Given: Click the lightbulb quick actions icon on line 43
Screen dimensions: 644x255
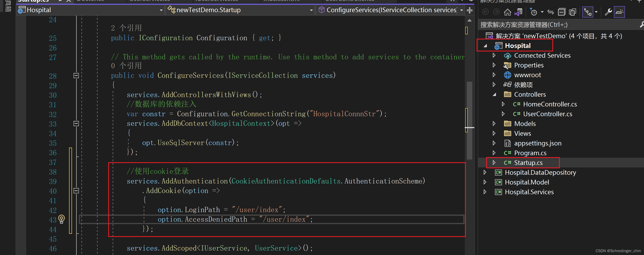Looking at the screenshot, I should [x=61, y=219].
